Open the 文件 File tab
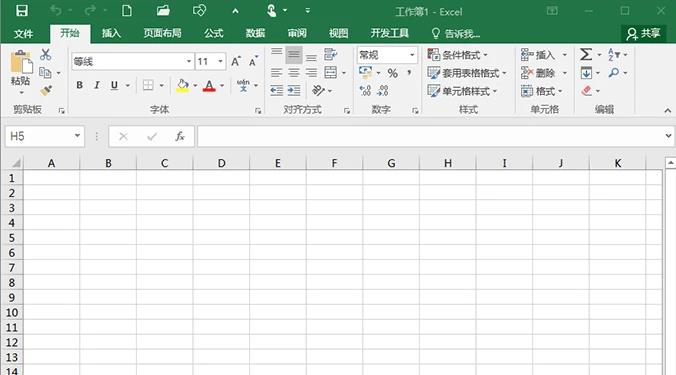 pos(23,33)
